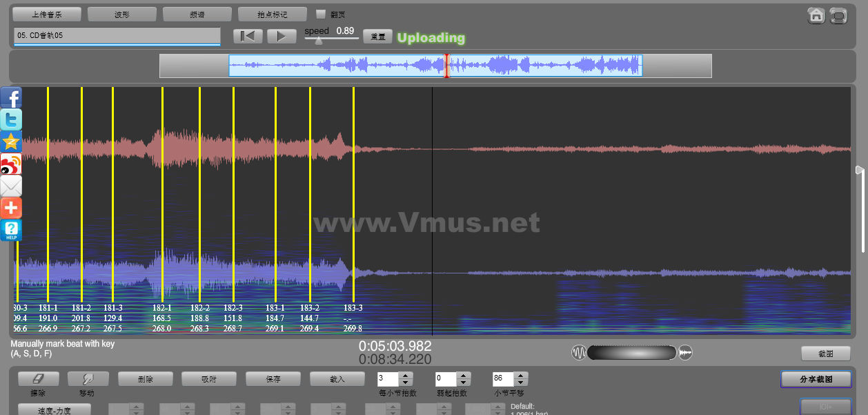The width and height of the screenshot is (868, 415).
Task: Click the Home icon button
Action: click(x=816, y=16)
